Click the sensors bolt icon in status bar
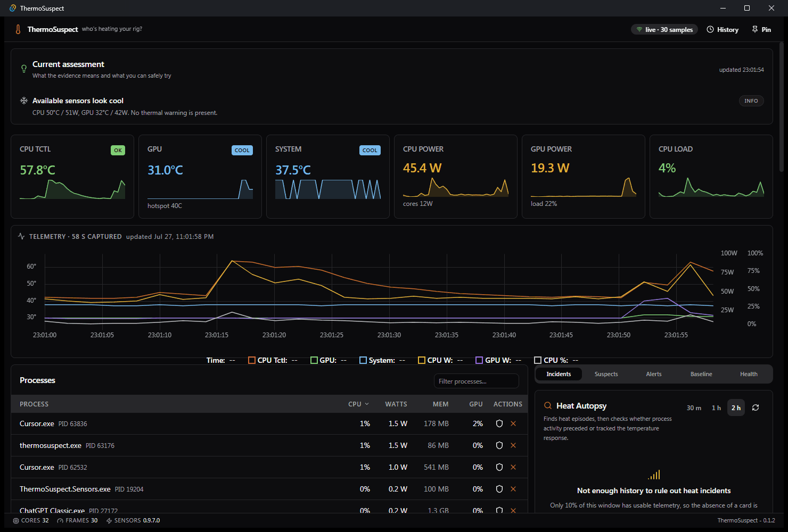The height and width of the screenshot is (532, 788). pyautogui.click(x=109, y=520)
